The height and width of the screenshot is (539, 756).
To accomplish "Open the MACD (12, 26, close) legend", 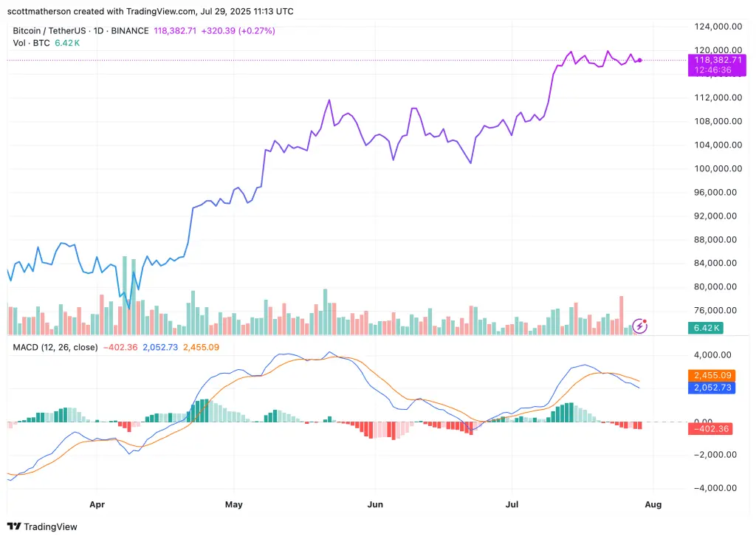I will point(55,347).
